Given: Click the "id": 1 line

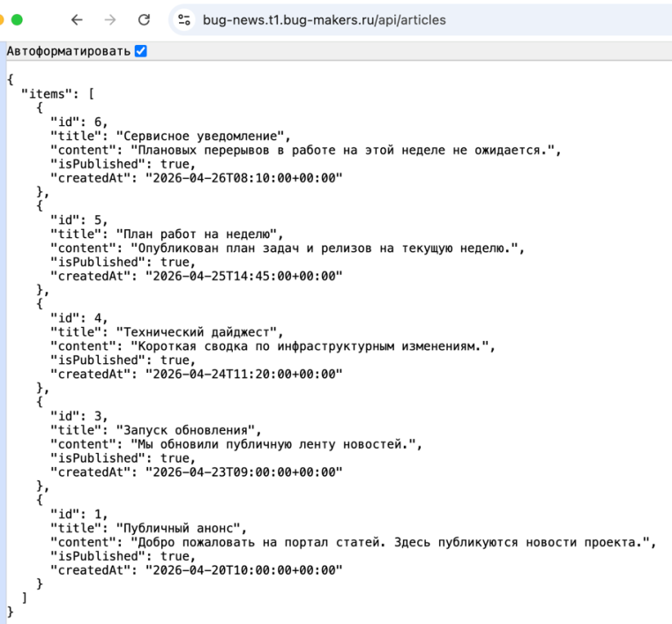Looking at the screenshot, I should [x=78, y=515].
